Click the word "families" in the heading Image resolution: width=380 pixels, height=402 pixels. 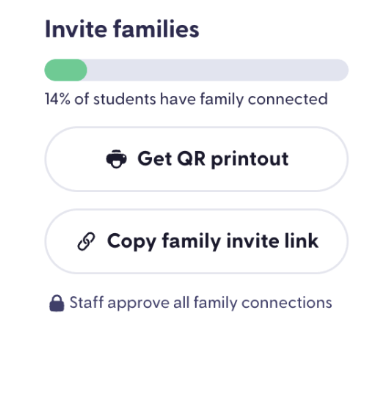[156, 29]
